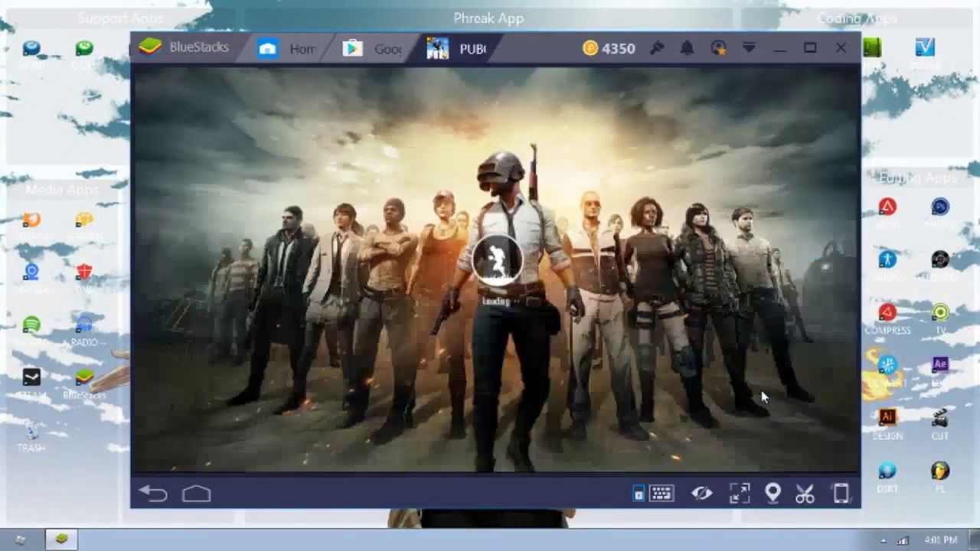Viewport: 980px width, 551px height.
Task: Switch to the Google Play tab
Action: click(372, 49)
